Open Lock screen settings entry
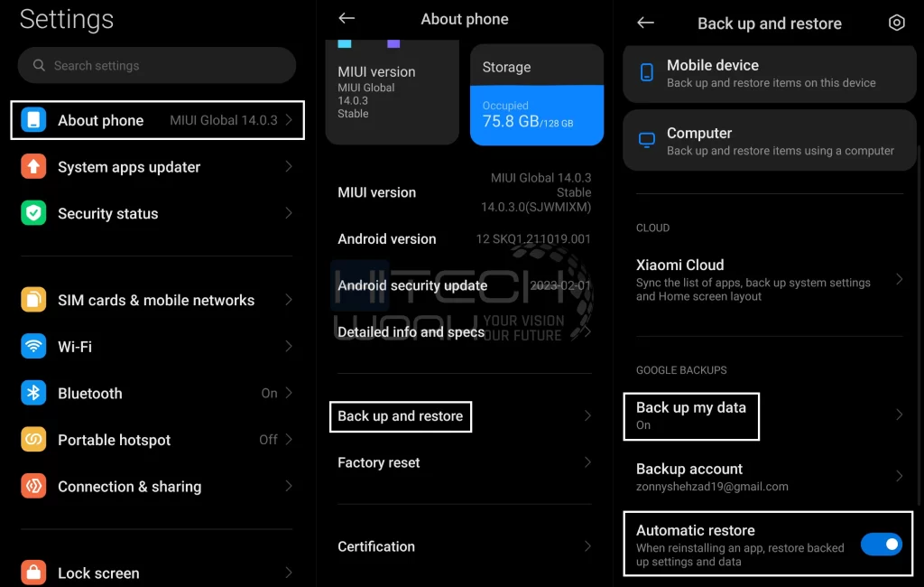924x587 pixels. 157,573
